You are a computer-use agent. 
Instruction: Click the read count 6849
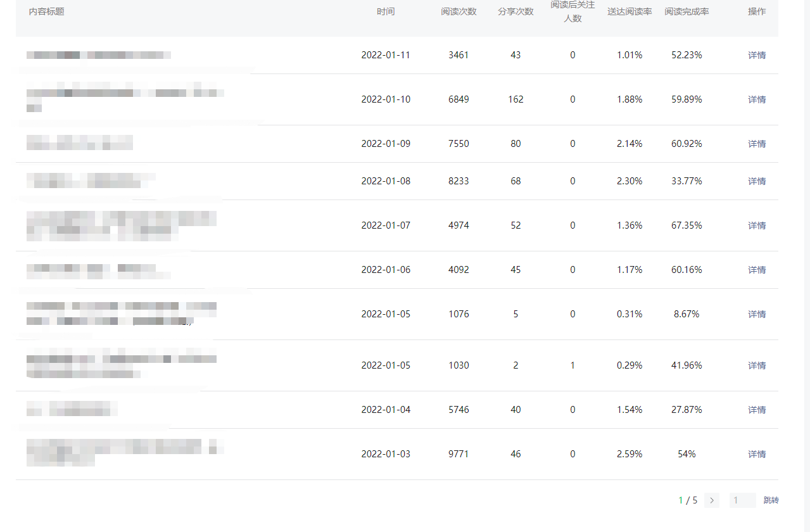[x=459, y=99]
